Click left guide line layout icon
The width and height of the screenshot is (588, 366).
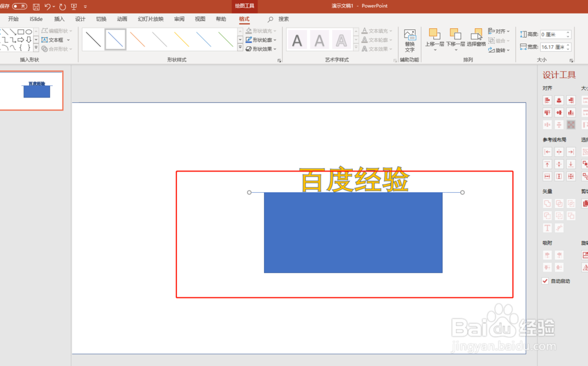pyautogui.click(x=547, y=152)
